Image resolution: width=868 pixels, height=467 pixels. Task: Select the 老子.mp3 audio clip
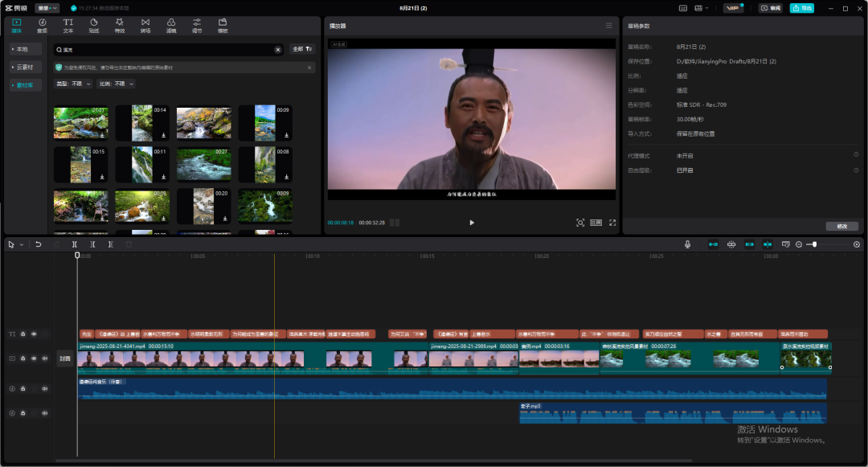coord(674,413)
